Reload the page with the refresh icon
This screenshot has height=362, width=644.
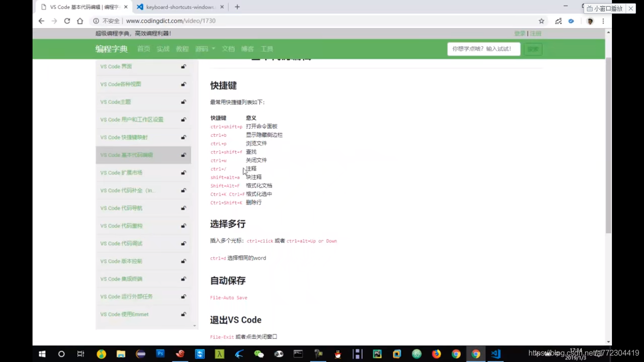[x=67, y=21]
